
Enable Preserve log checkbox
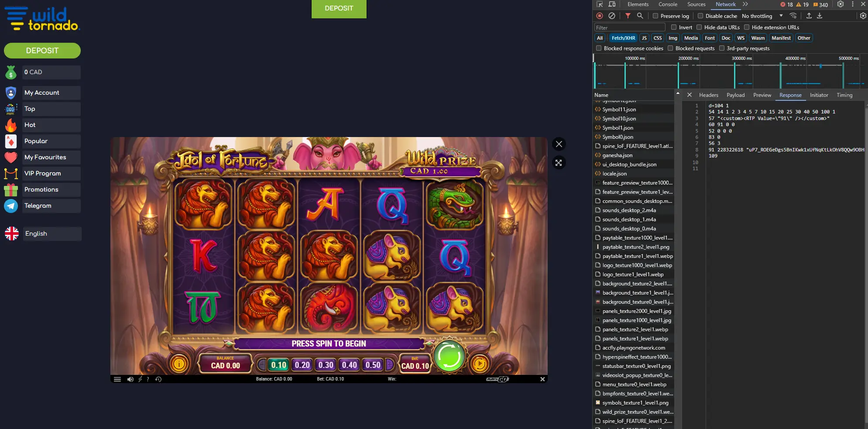pyautogui.click(x=655, y=16)
